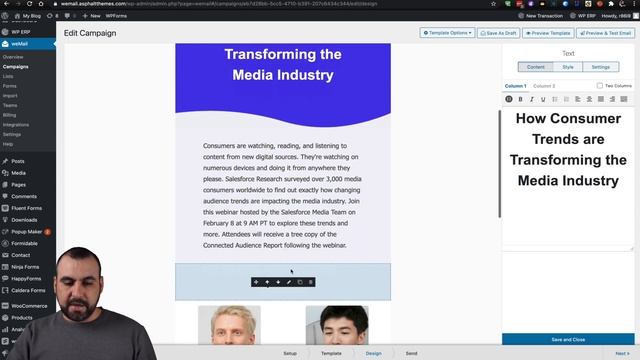Open Fluent Forms in sidebar

pyautogui.click(x=28, y=208)
